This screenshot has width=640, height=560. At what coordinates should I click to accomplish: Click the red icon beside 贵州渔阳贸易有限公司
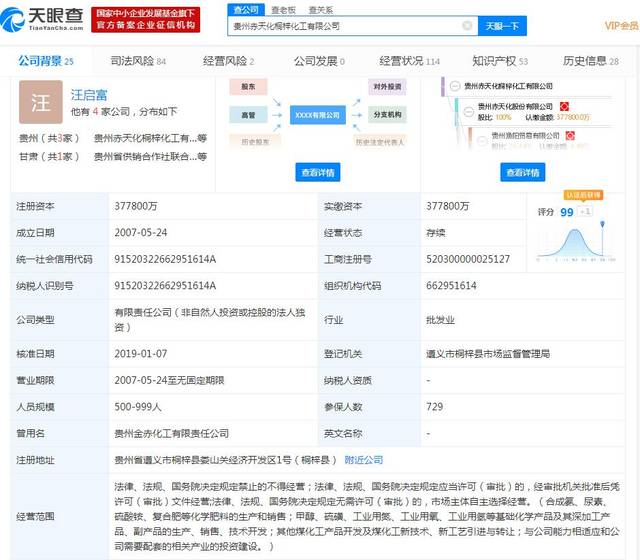point(570,136)
